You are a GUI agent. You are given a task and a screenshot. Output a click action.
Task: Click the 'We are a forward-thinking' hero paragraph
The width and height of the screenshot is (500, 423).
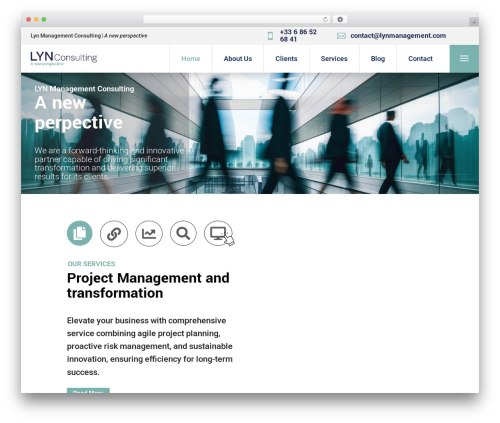(x=109, y=164)
